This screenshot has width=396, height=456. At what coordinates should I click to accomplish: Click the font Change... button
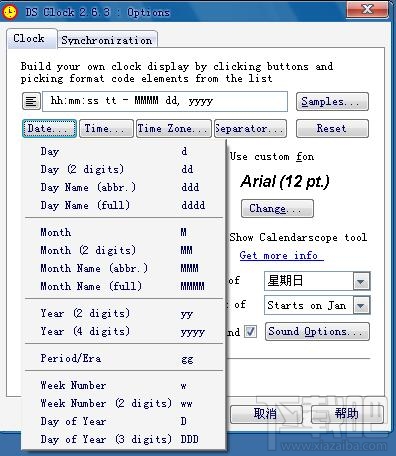(x=277, y=209)
